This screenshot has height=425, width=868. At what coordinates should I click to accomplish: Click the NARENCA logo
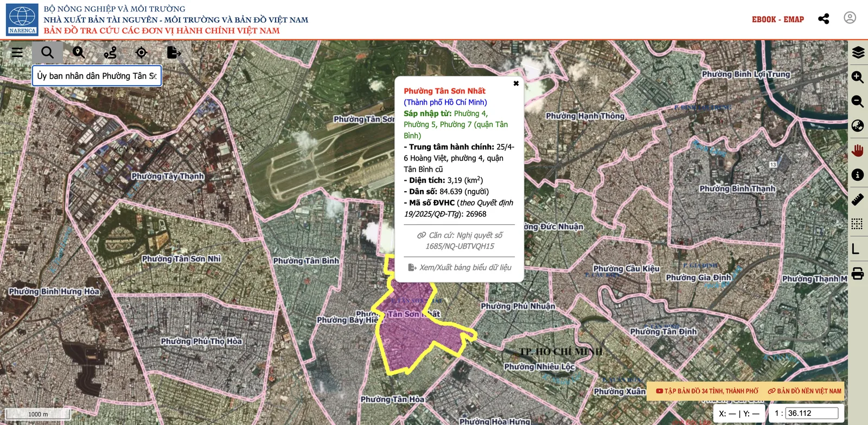tap(22, 20)
